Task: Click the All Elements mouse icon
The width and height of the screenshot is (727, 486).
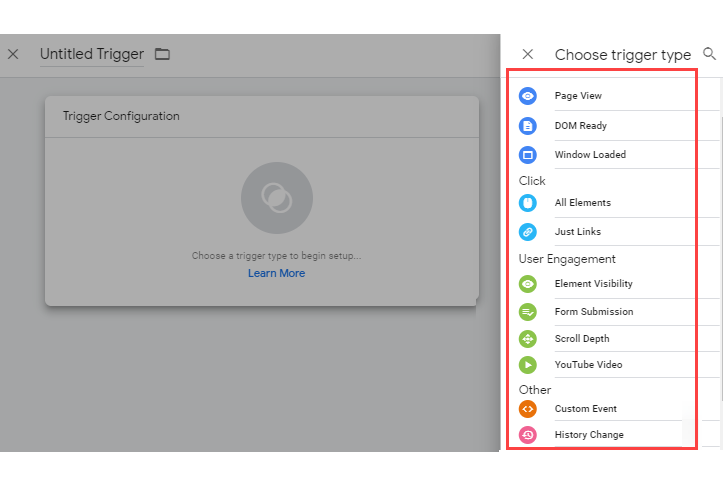Action: pos(528,203)
